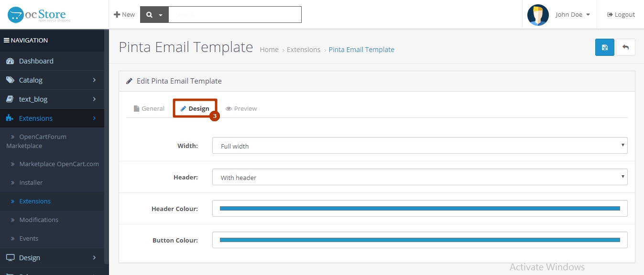Click the blue save floppy disk icon

(604, 47)
